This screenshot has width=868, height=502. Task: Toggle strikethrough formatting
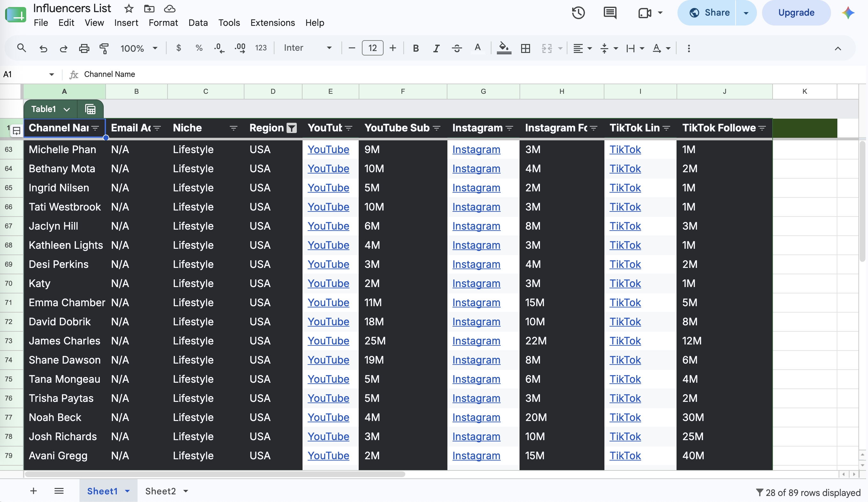click(x=457, y=48)
